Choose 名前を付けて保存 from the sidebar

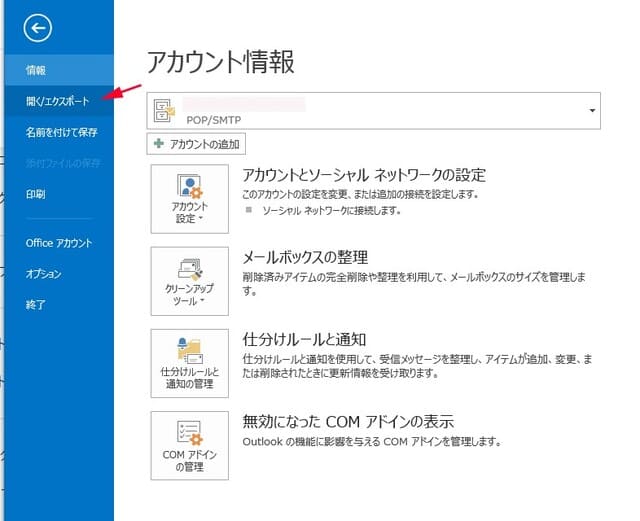point(61,132)
